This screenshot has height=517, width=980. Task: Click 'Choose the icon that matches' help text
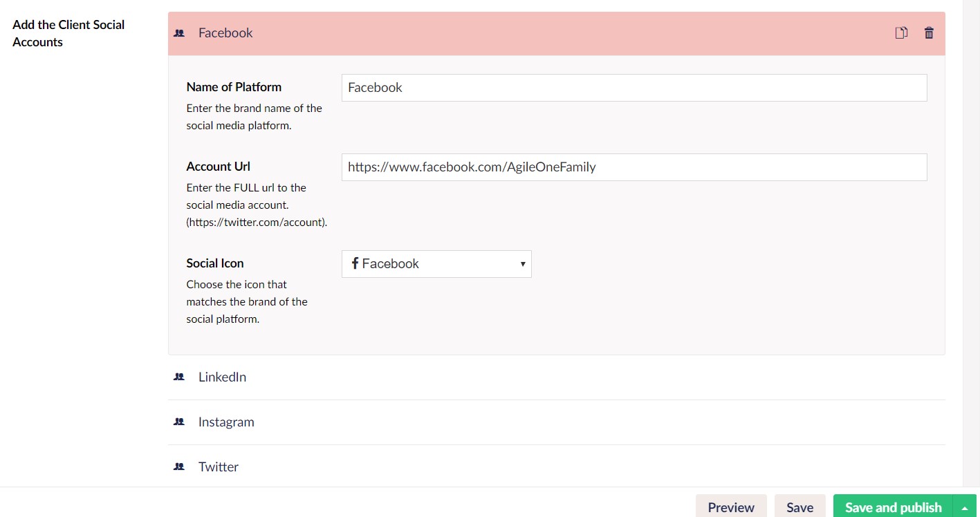pos(247,302)
